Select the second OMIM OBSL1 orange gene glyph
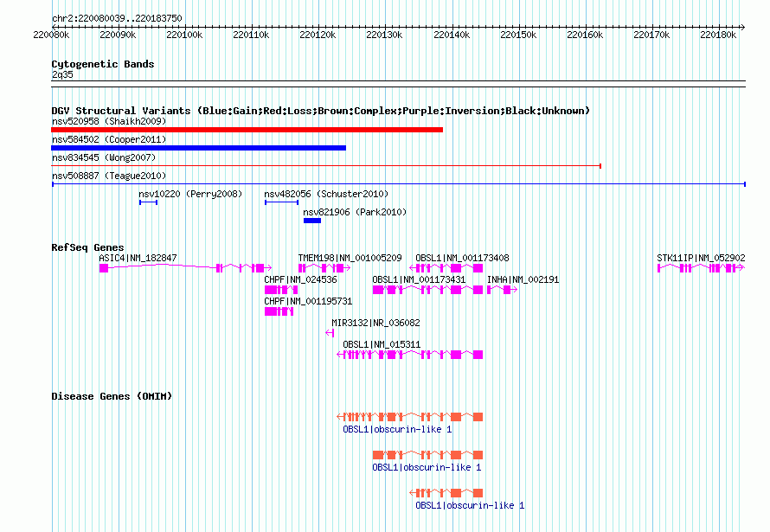 coord(427,455)
